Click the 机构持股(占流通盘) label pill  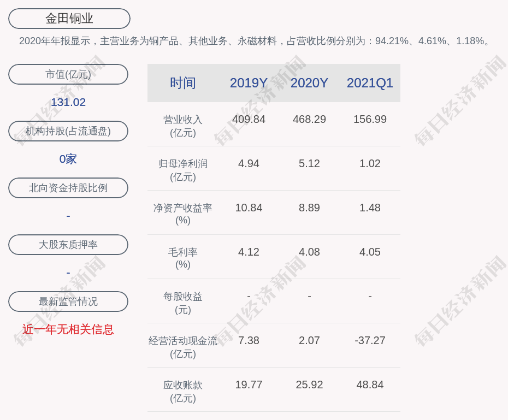tap(68, 131)
